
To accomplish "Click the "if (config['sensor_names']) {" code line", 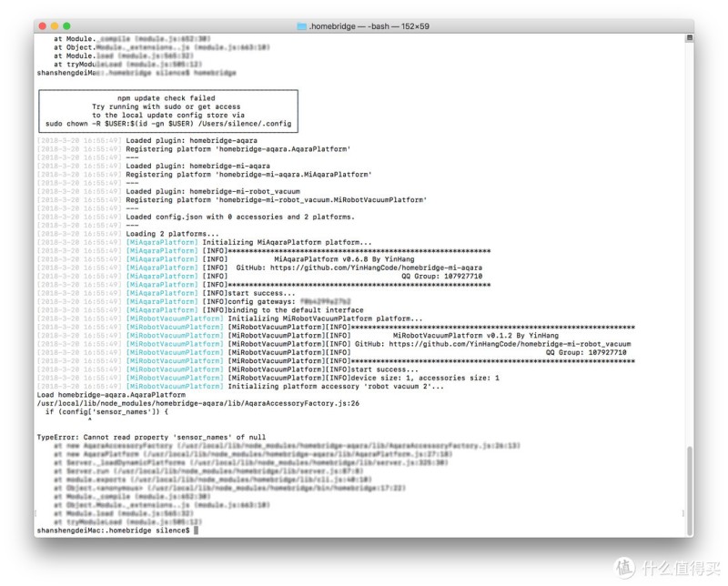I will 106,412.
